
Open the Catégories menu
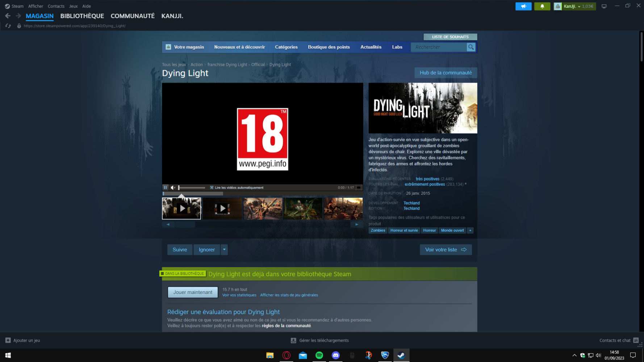(x=286, y=47)
